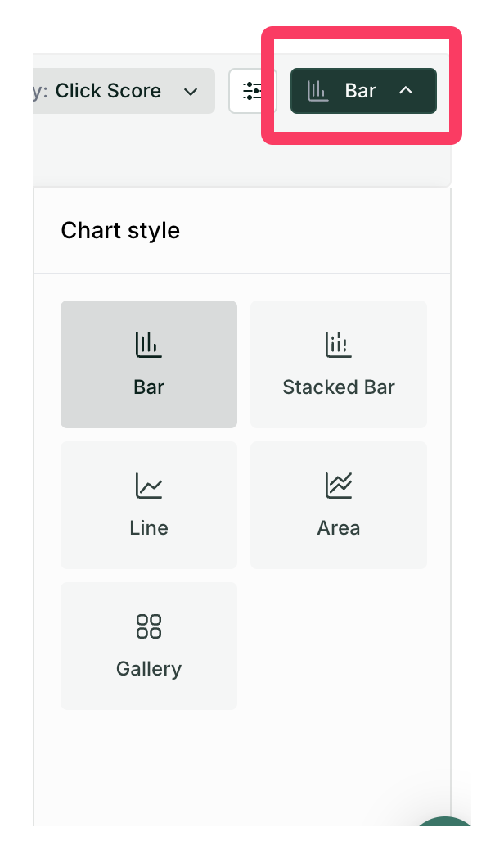Click the down chevron beside Click Score
Image resolution: width=504 pixels, height=859 pixels.
coord(191,92)
